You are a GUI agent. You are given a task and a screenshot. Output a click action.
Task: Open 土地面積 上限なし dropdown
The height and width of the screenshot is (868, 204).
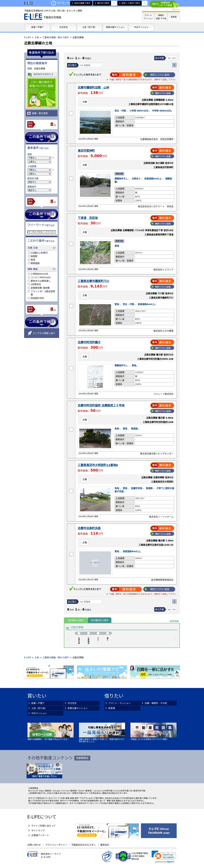click(39, 174)
